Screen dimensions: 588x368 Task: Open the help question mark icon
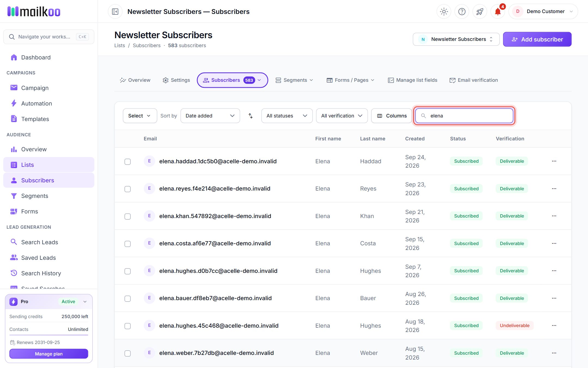462,11
